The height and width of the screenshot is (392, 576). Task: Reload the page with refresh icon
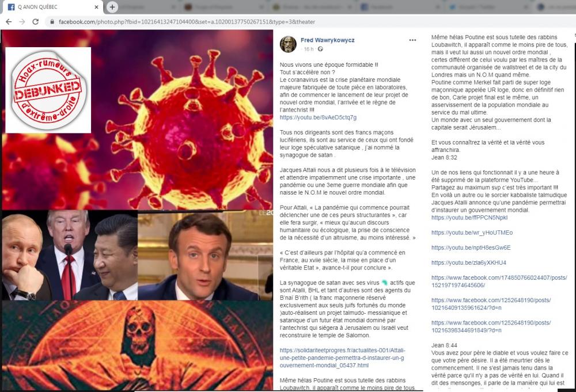[36, 22]
